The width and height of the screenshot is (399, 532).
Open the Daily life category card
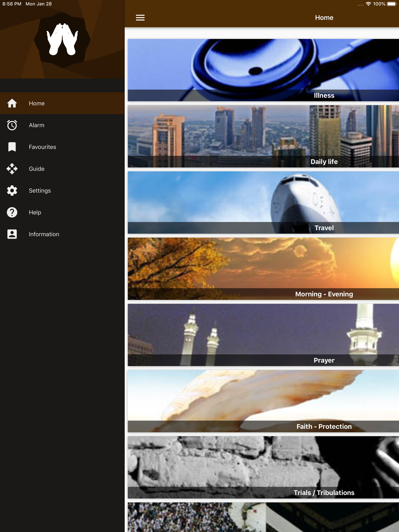(x=263, y=136)
